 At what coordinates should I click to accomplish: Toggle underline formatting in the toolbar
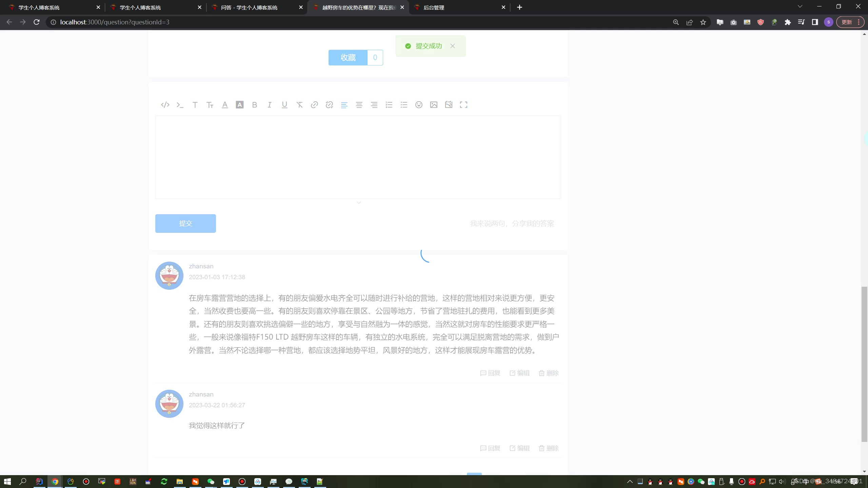click(284, 105)
